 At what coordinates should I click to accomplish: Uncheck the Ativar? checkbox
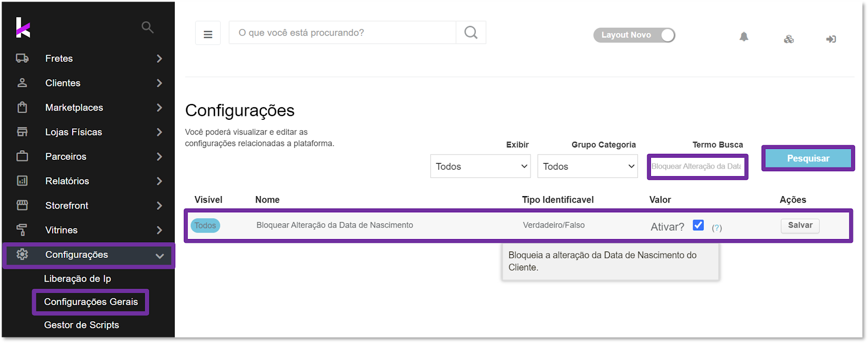pyautogui.click(x=698, y=225)
